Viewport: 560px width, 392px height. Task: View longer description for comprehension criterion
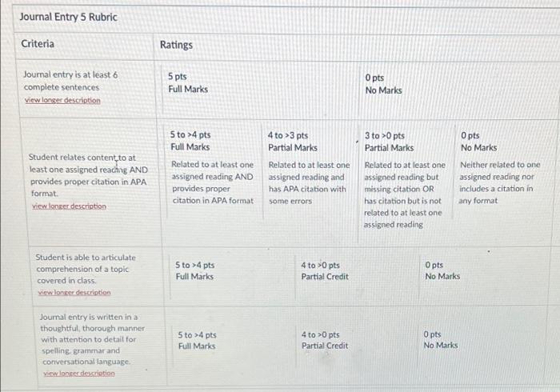[x=74, y=292]
